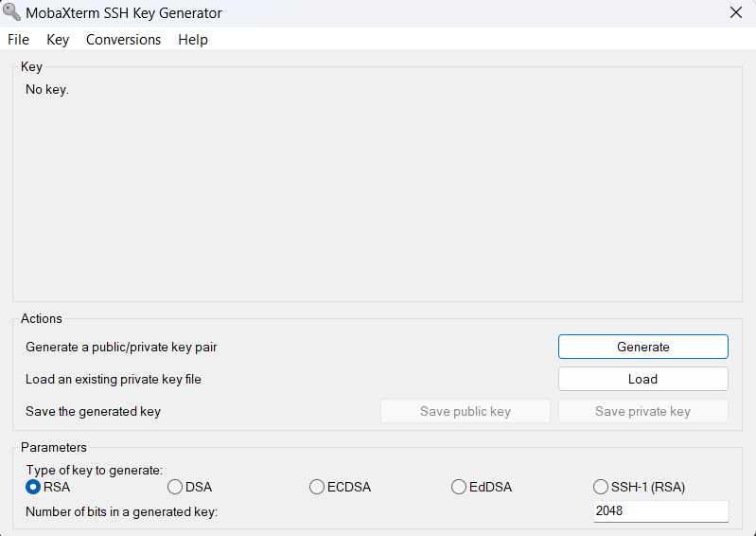This screenshot has height=536, width=756.
Task: Click the "Number of bits in a generated key" label
Action: pos(121,512)
